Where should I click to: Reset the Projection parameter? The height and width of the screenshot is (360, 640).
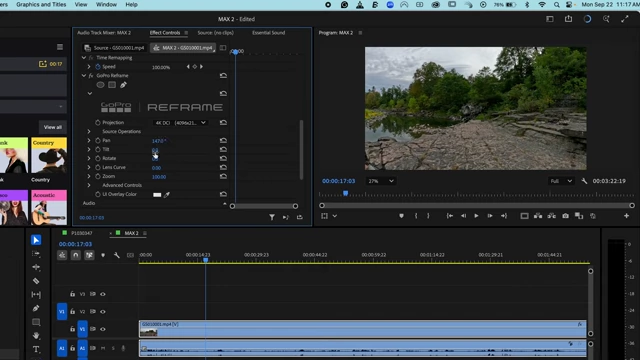(223, 122)
